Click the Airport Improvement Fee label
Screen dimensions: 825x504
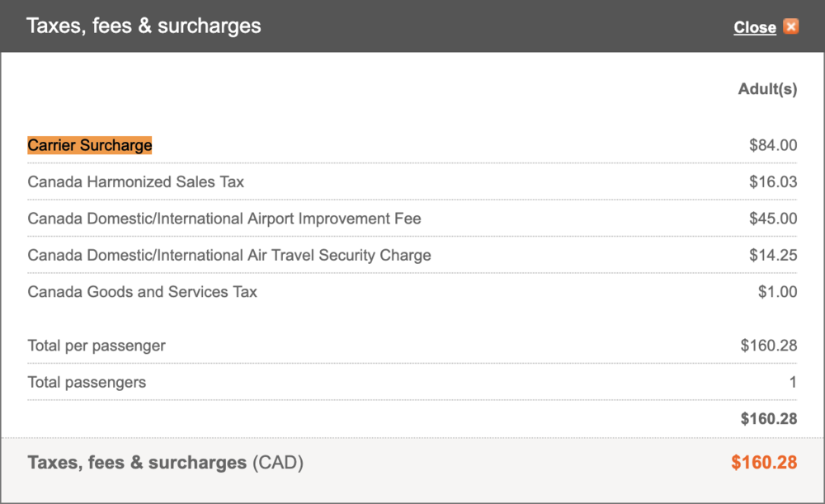click(x=224, y=219)
